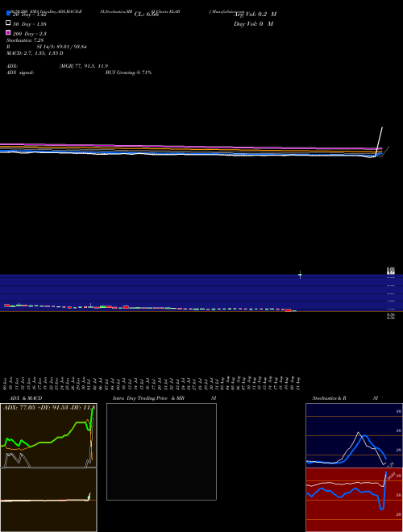Click the Avg Vol text
This screenshot has width=403, height=532.
point(255,15)
